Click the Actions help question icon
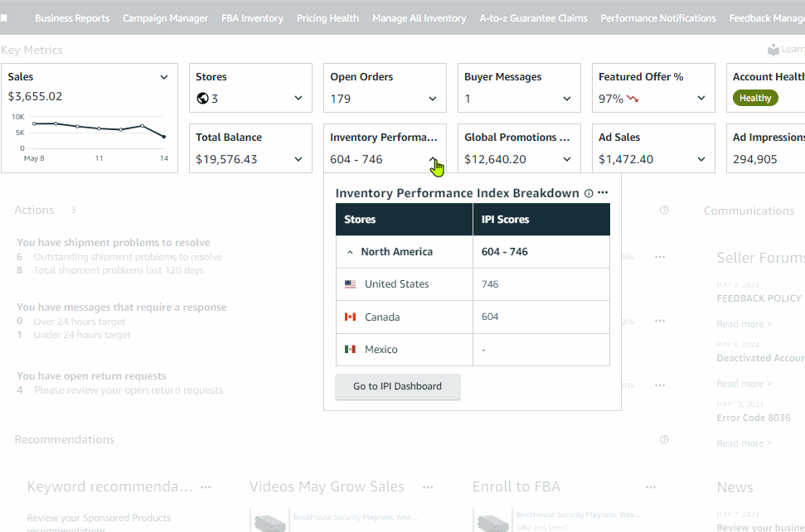Image resolution: width=805 pixels, height=532 pixels. click(x=664, y=210)
